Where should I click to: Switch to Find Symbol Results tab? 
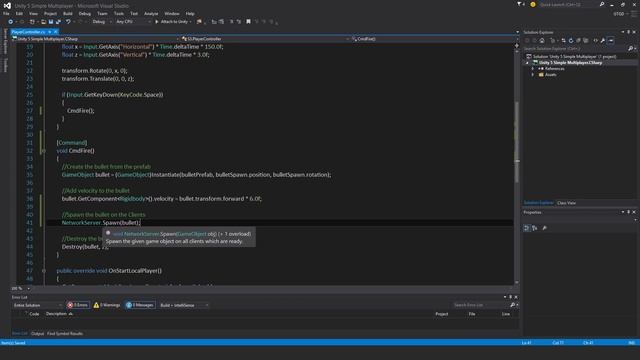(65, 333)
